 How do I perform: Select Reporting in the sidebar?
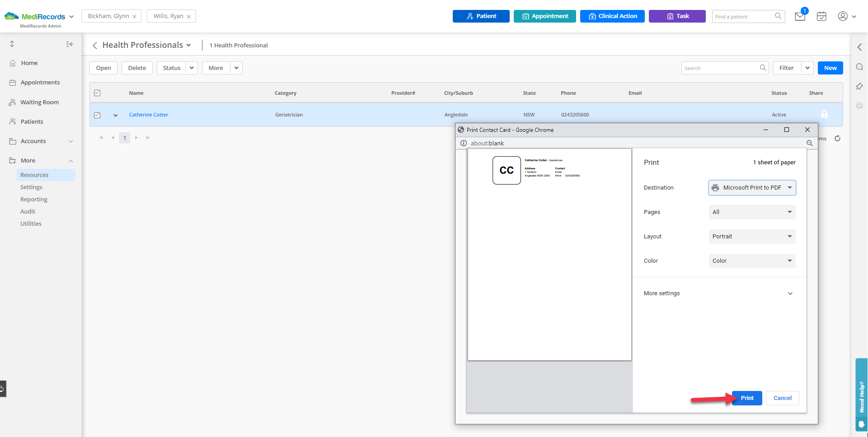34,200
